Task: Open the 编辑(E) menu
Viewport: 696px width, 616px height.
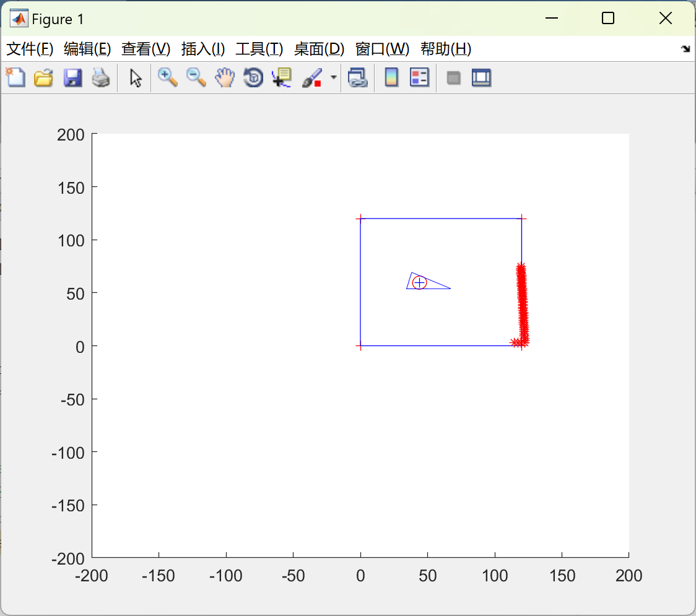Action: coord(87,49)
